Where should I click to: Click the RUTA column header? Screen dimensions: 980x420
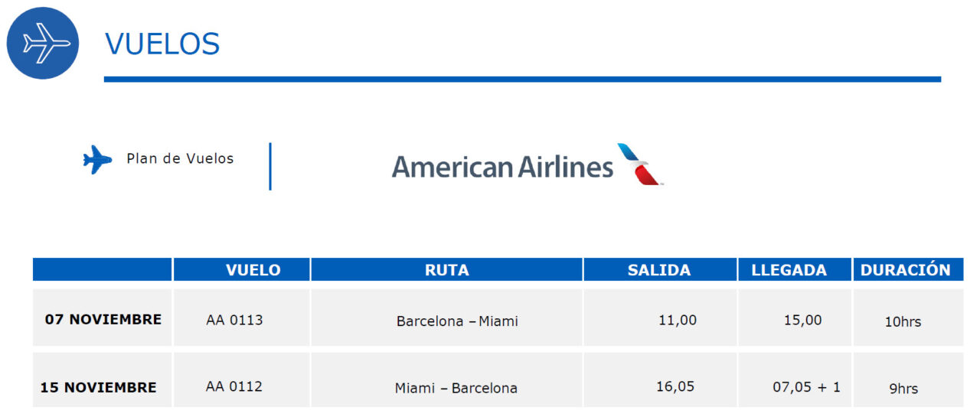tap(446, 270)
